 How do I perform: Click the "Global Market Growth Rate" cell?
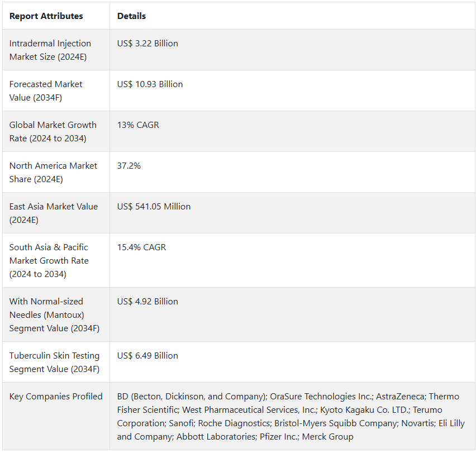(x=53, y=132)
